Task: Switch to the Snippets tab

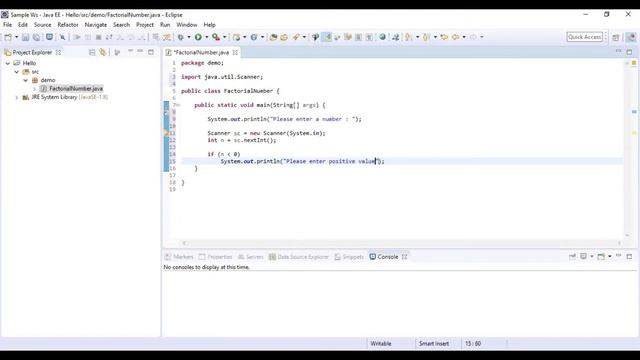Action: click(x=349, y=257)
